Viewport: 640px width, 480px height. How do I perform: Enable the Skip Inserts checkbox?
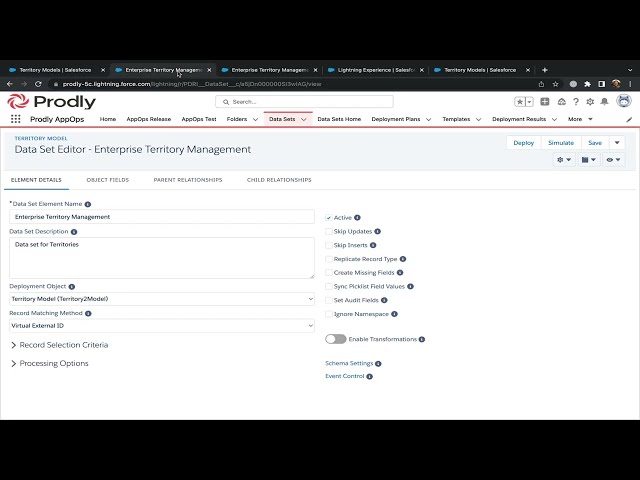pyautogui.click(x=329, y=245)
